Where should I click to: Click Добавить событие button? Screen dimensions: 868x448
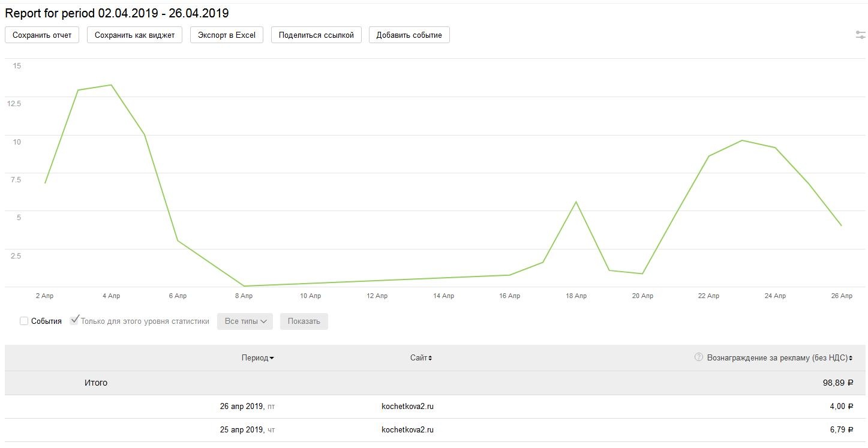tap(409, 35)
